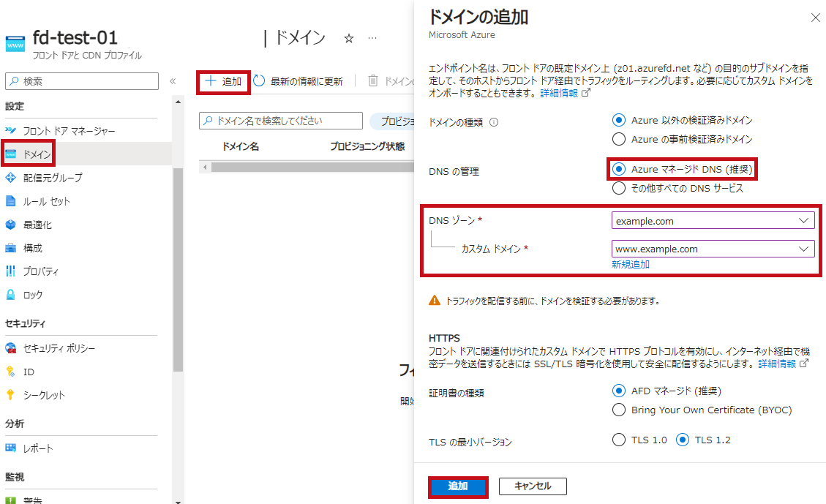The height and width of the screenshot is (504, 826).
Task: Click the 配信元グループ icon
Action: [x=10, y=178]
